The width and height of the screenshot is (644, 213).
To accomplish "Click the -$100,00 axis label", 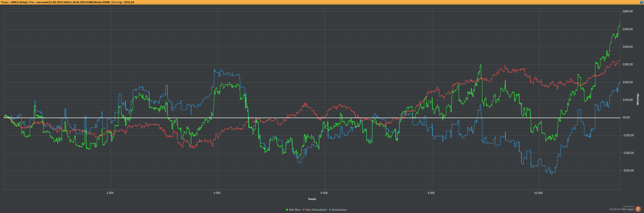I will tap(628, 135).
